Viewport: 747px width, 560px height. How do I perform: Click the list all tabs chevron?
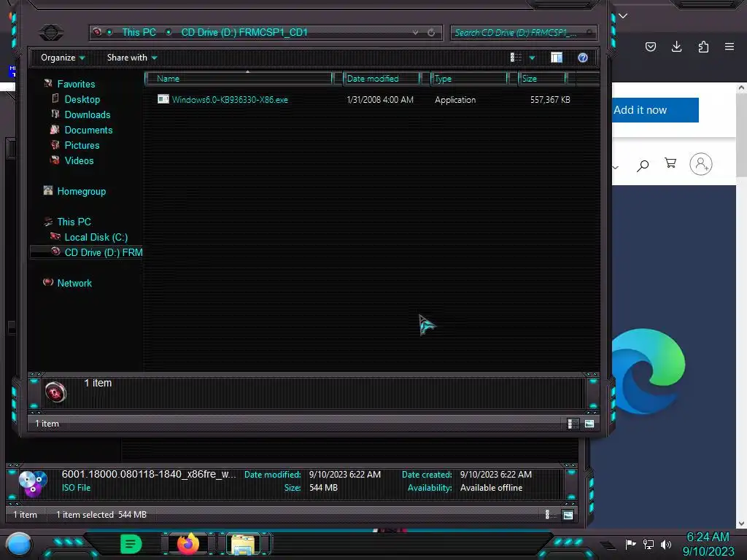(623, 16)
